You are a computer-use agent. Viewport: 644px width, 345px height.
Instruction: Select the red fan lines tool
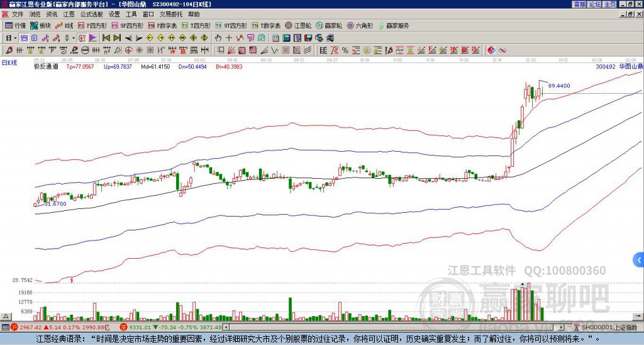point(231,50)
